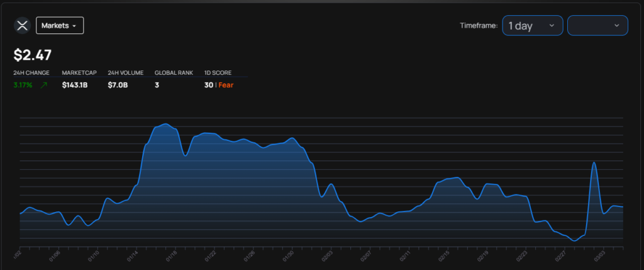This screenshot has width=644, height=270.
Task: Open the Markets dropdown
Action: (60, 25)
